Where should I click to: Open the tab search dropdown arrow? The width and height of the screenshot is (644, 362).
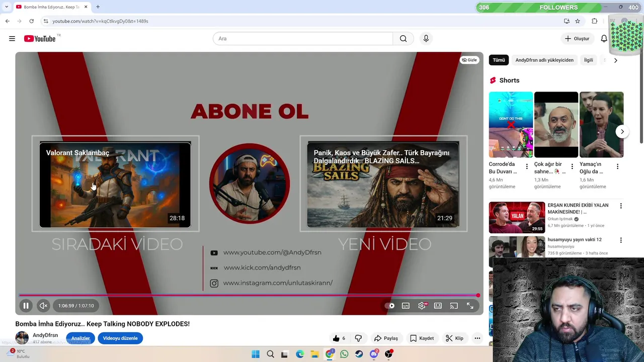point(6,7)
